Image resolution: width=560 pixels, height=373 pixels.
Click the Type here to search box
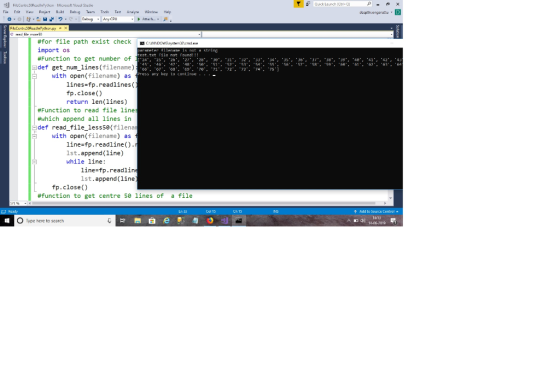pyautogui.click(x=64, y=221)
